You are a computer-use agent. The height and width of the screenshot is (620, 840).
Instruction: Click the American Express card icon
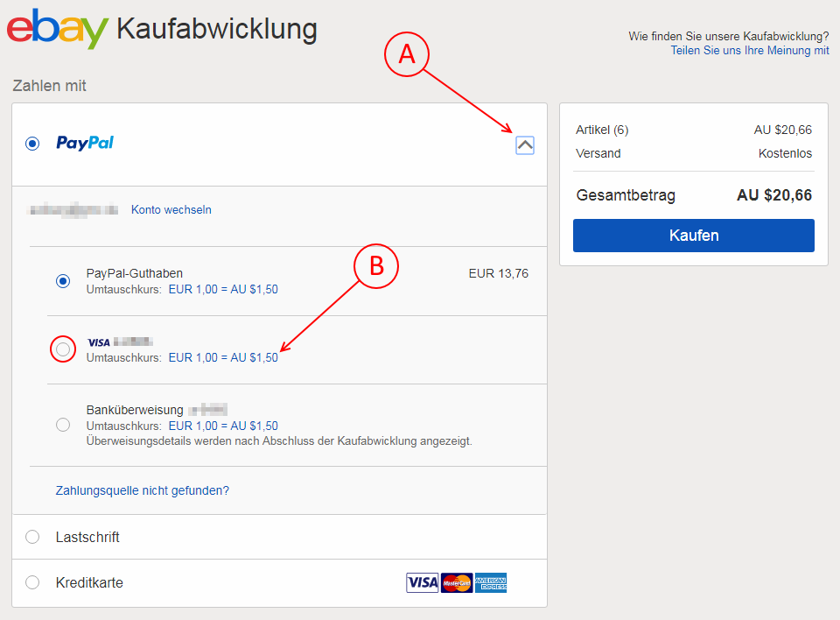click(491, 583)
